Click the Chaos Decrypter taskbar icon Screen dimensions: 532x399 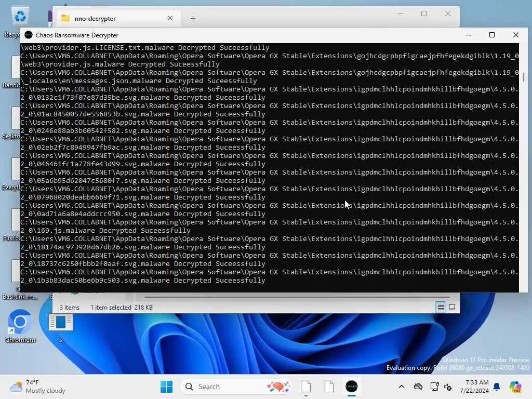click(x=352, y=387)
